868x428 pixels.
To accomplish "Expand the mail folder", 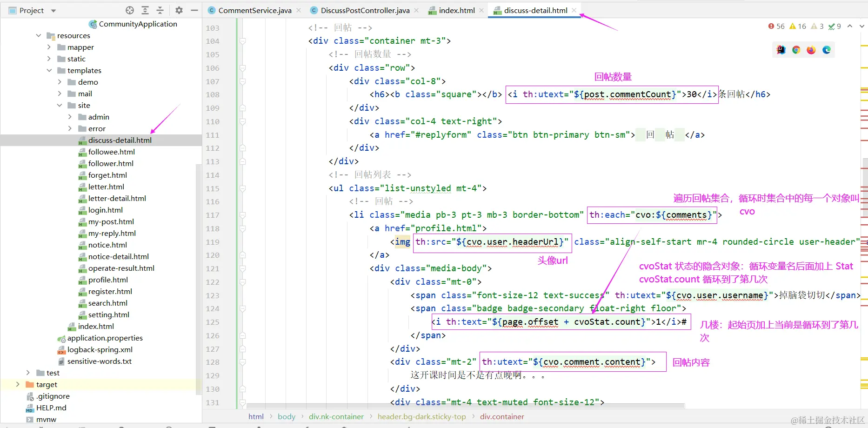I will click(x=60, y=94).
